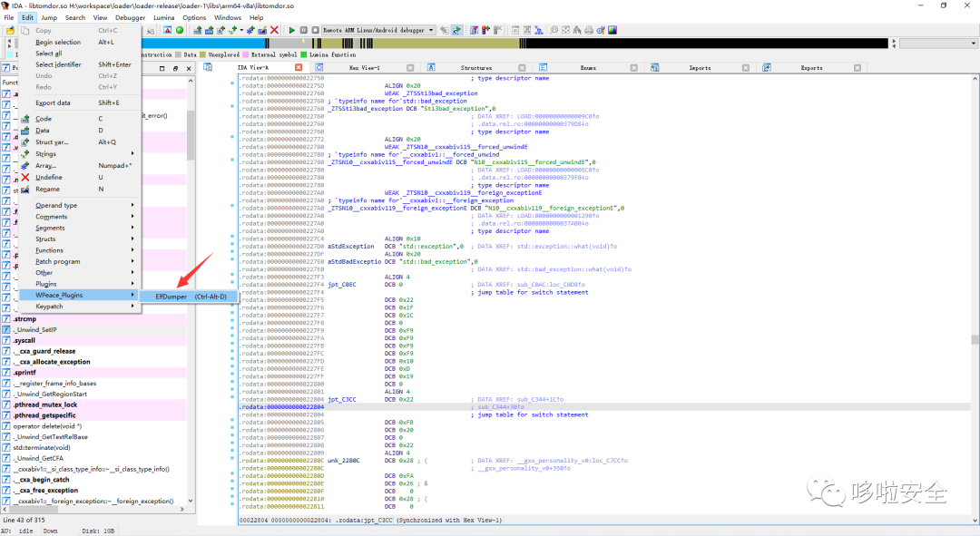Click the Enums tab icon

pyautogui.click(x=544, y=67)
